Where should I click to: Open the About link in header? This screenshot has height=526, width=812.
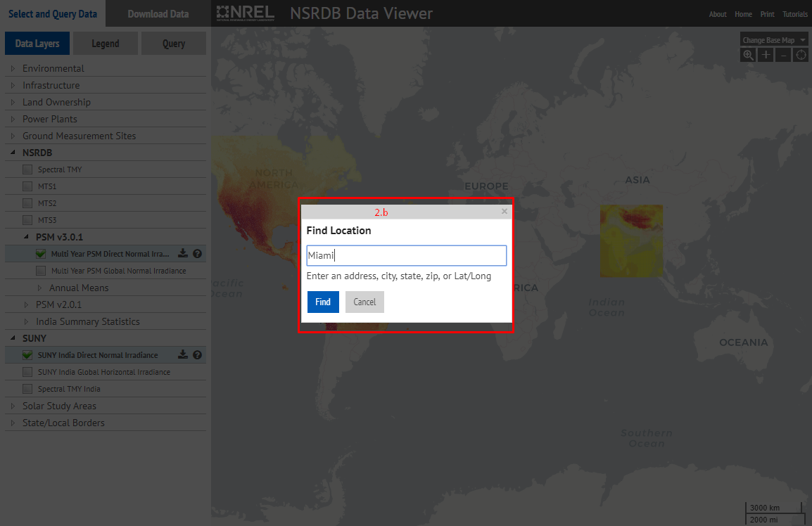tap(718, 14)
